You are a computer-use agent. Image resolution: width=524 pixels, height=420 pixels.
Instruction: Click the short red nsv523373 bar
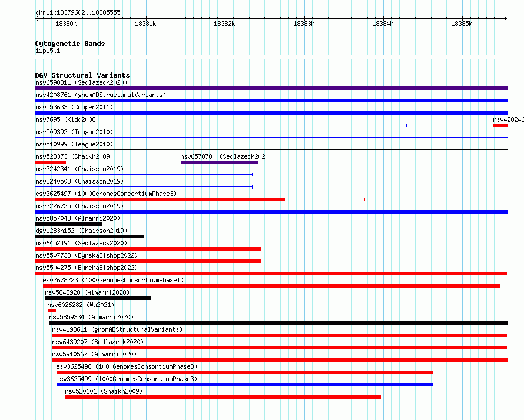click(50, 162)
